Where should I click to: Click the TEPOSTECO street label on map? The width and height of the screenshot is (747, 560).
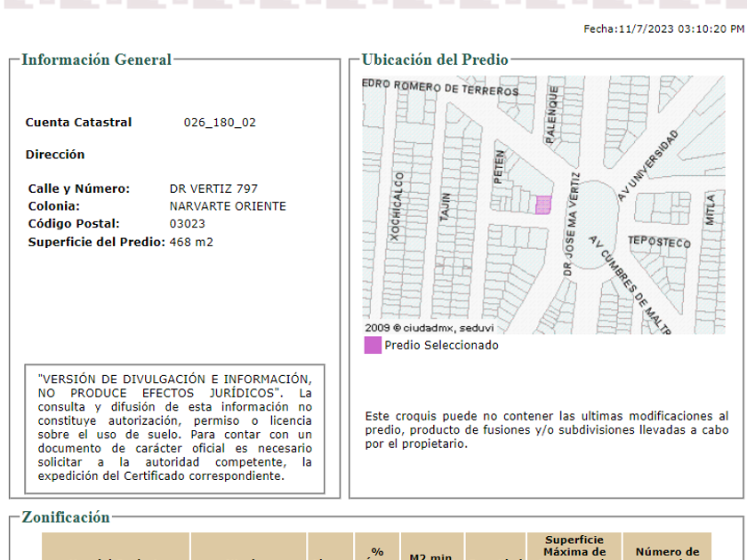[x=659, y=242]
